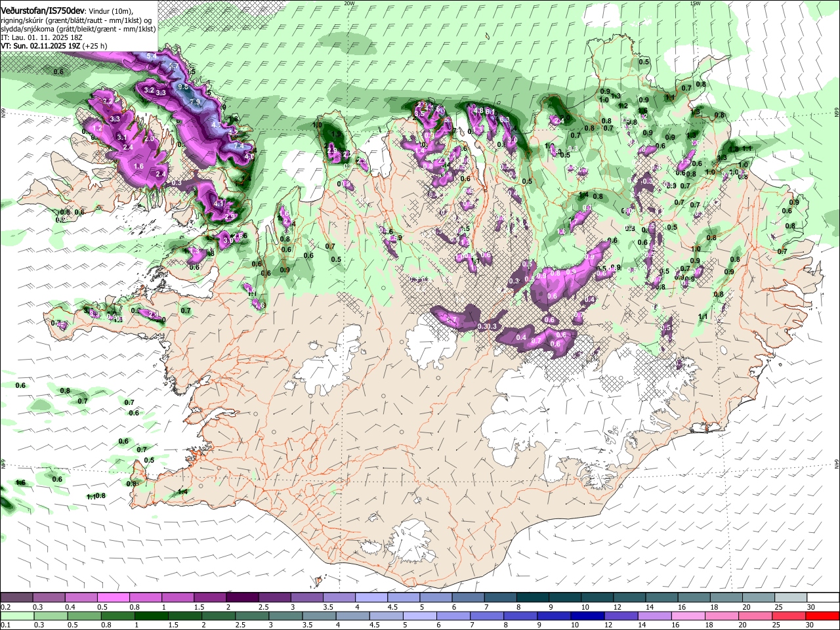This screenshot has width=840, height=630.
Task: Click the 7.9 precipitation value on map
Action: [x=195, y=102]
